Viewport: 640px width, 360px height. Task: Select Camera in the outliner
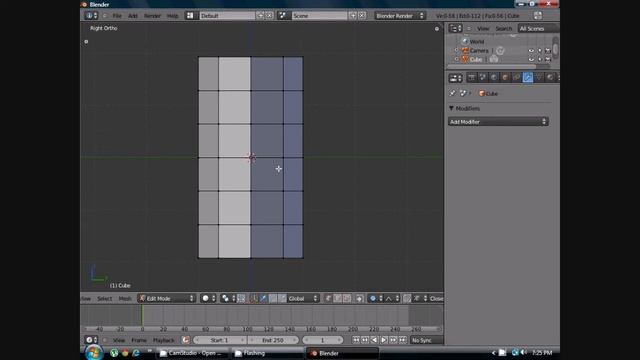(479, 51)
